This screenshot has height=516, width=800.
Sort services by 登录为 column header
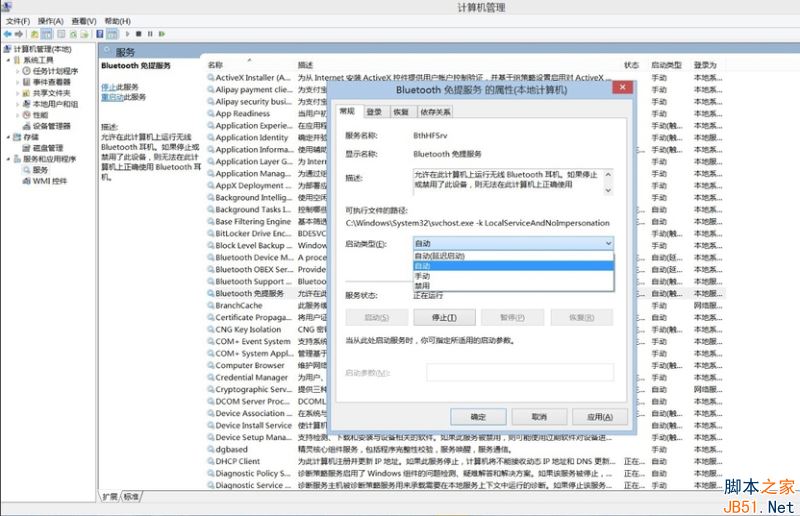coord(706,65)
